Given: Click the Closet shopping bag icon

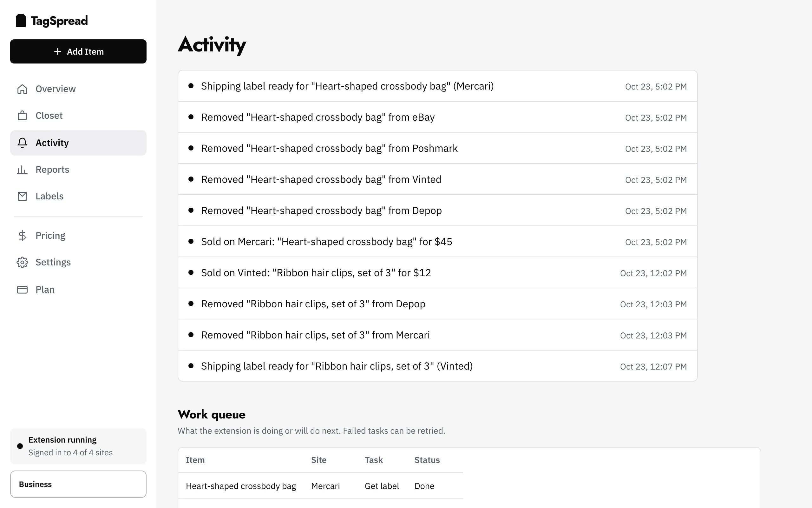Looking at the screenshot, I should (22, 116).
